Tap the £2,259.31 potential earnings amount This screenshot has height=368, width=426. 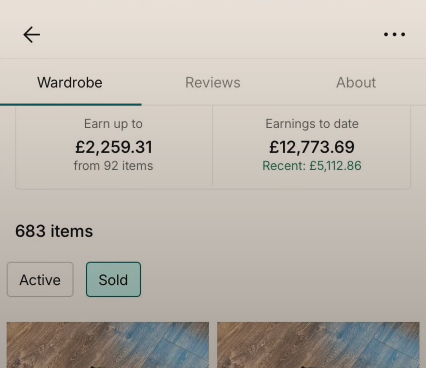tap(114, 147)
